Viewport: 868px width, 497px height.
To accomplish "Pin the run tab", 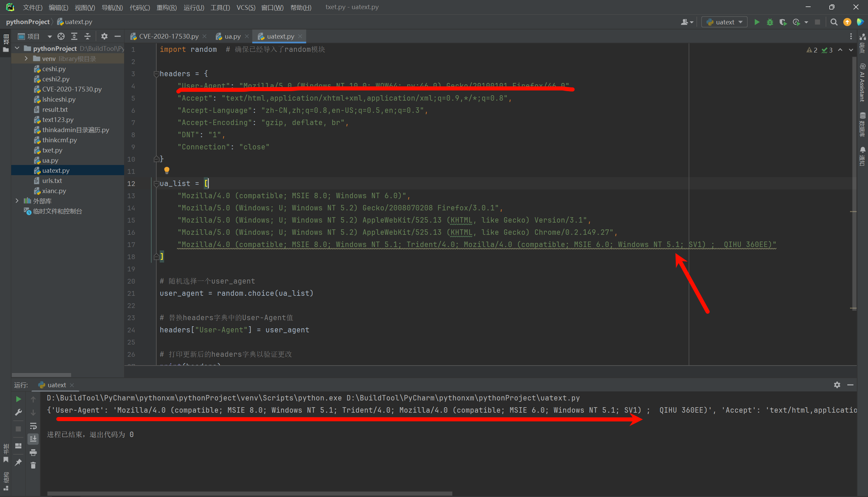I will coord(18,462).
